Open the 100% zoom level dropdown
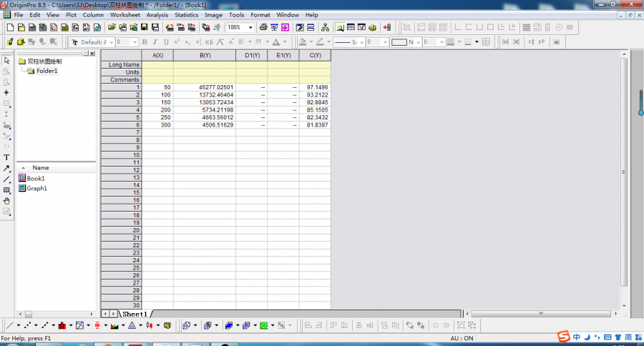 250,27
